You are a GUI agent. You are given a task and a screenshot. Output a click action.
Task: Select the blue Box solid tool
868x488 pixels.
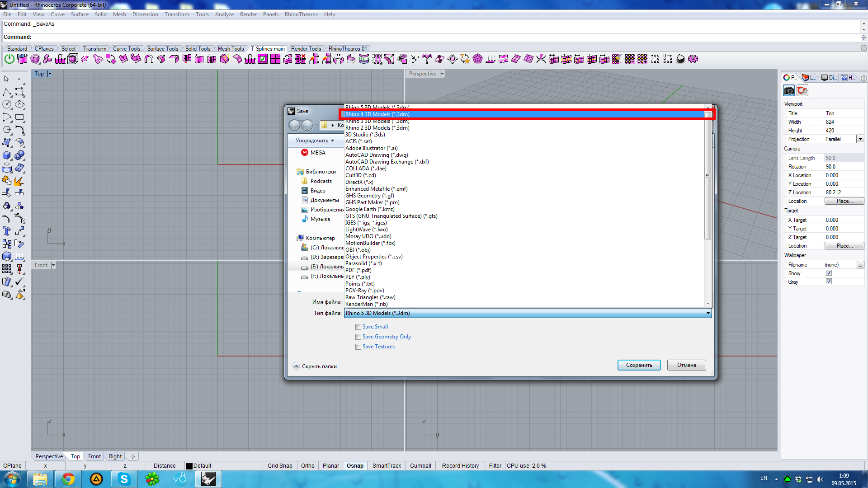[x=7, y=155]
